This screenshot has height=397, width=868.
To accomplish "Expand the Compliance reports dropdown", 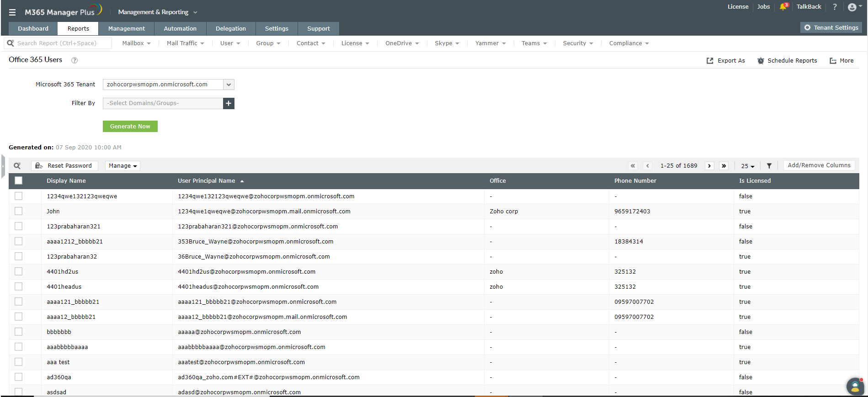I will pos(629,43).
